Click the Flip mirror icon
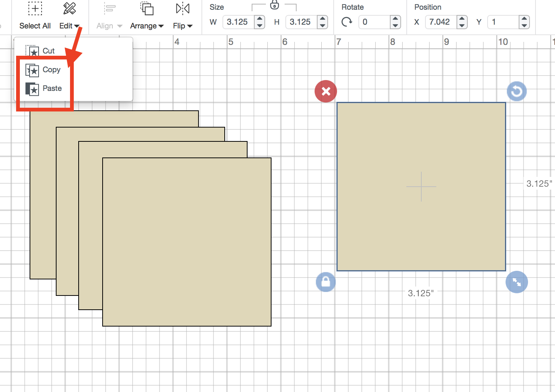Screen dimensions: 555x392 pos(182,8)
